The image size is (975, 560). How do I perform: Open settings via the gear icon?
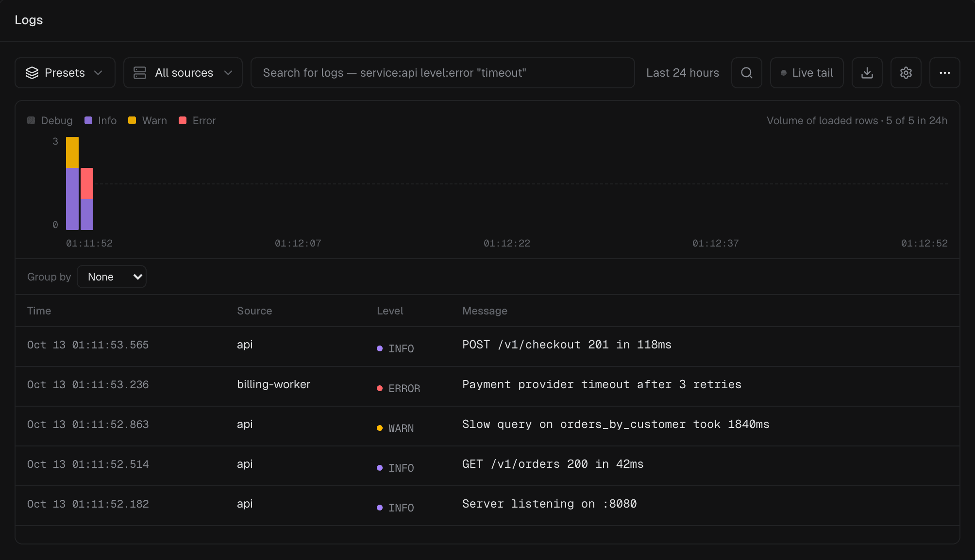(x=906, y=73)
